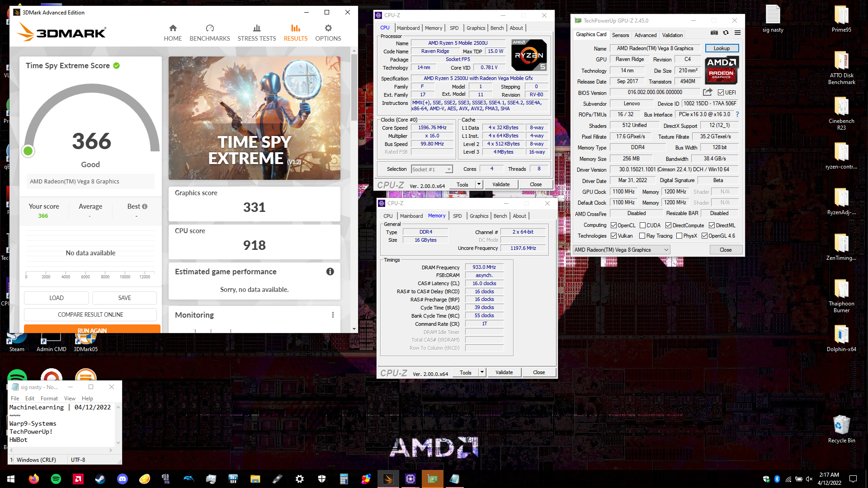
Task: Go to STRESS TESTS in 3DMark
Action: coord(257,33)
